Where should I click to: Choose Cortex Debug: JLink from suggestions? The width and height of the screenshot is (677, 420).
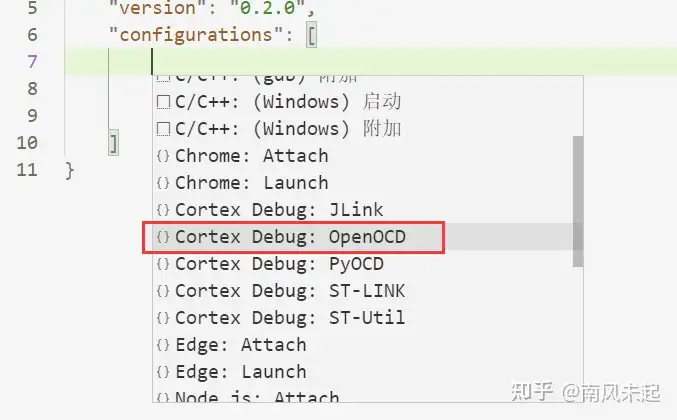(279, 210)
